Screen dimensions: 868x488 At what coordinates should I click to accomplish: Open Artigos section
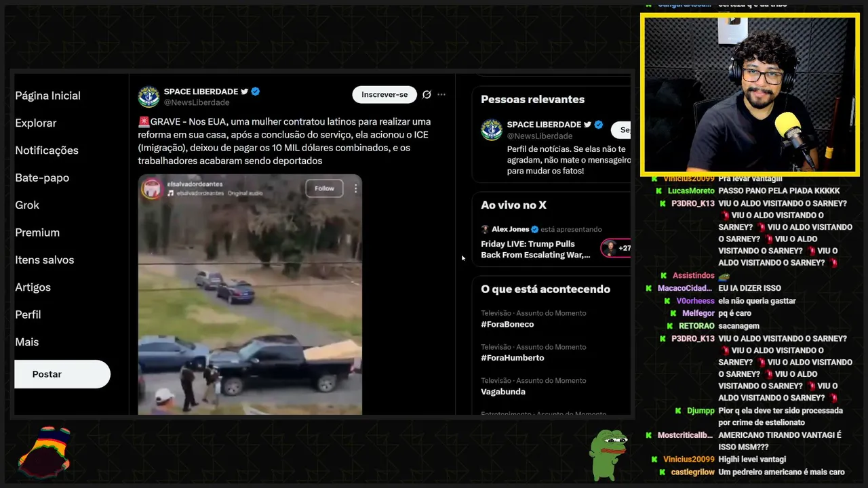(33, 287)
